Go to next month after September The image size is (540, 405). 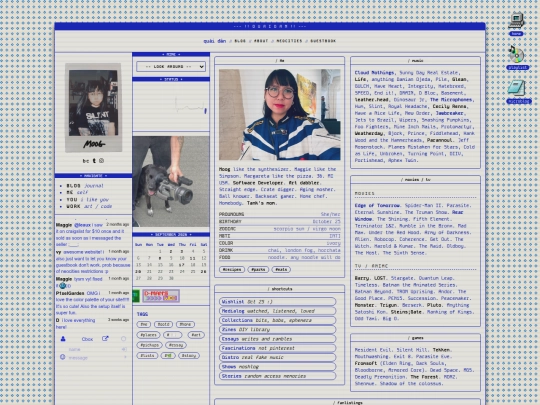190,235
